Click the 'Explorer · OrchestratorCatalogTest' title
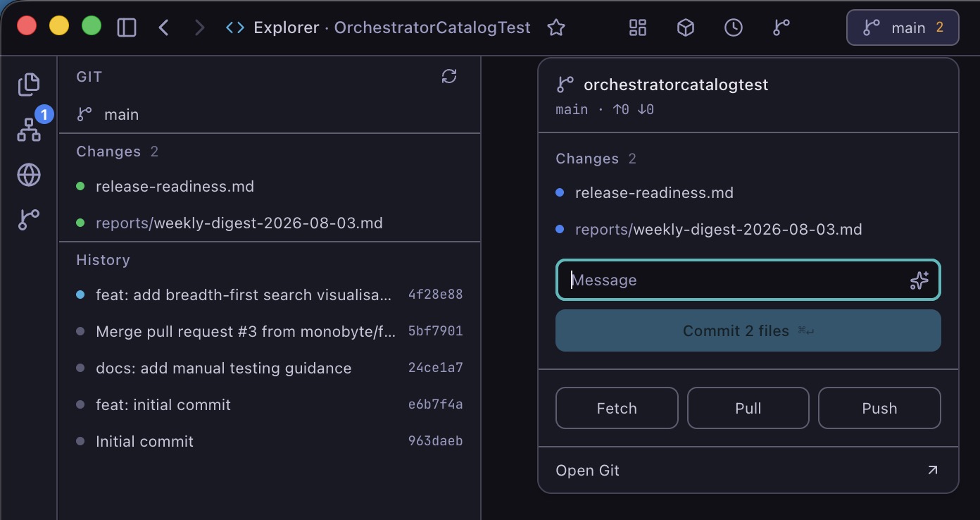 [x=392, y=27]
